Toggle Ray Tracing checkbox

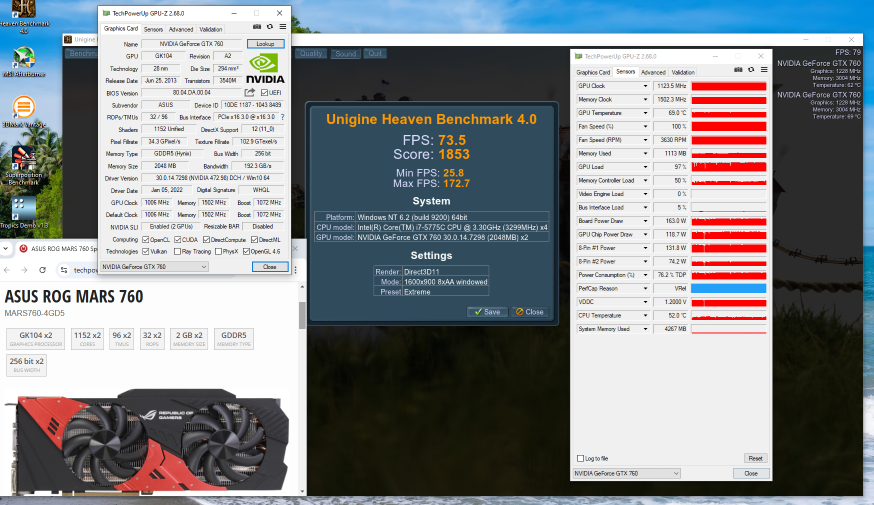click(x=177, y=251)
